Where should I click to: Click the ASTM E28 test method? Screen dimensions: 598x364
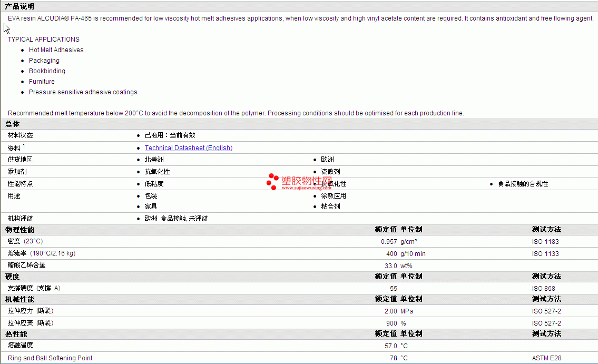(x=546, y=358)
